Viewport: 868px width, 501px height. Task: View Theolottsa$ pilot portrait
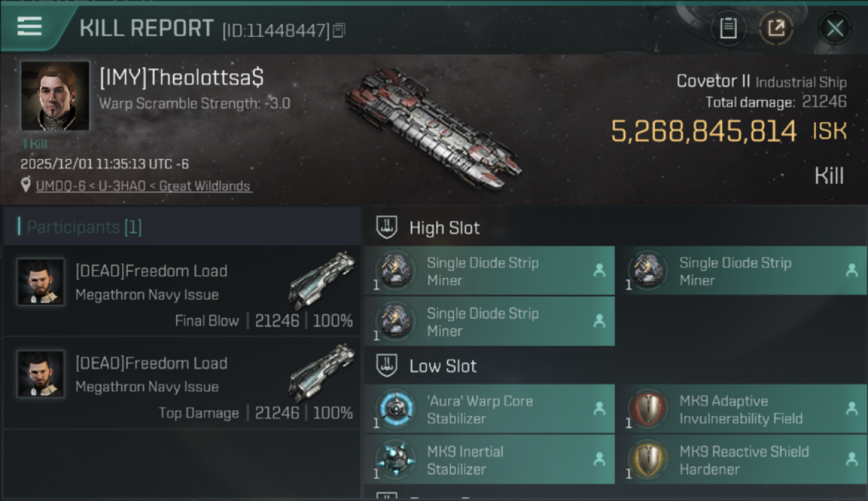55,96
